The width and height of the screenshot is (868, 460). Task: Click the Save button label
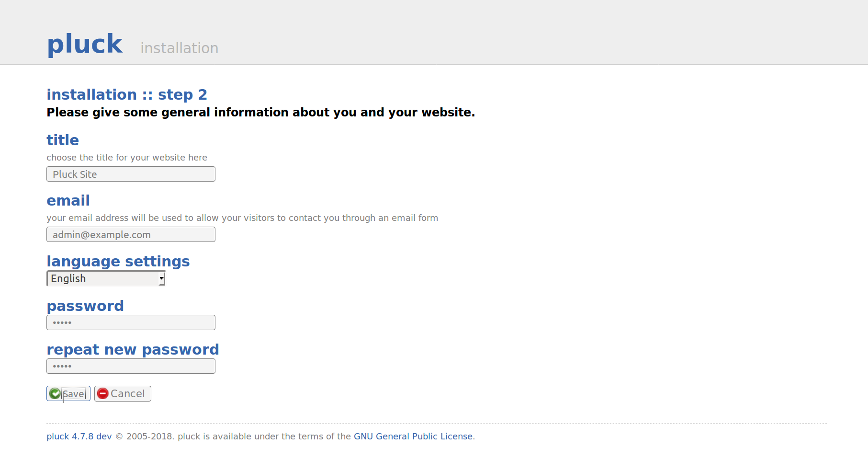tap(74, 394)
